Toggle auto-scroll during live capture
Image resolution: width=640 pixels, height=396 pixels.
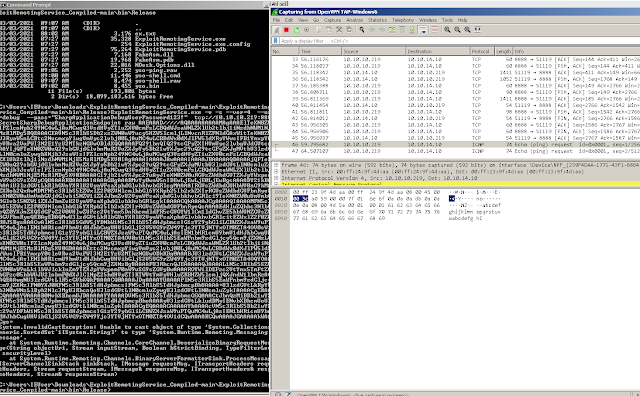[423, 30]
